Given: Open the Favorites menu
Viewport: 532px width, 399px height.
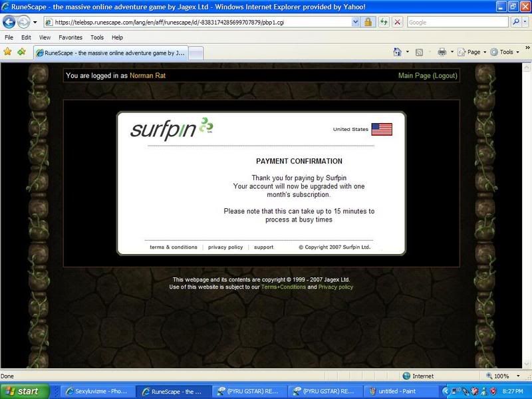Looking at the screenshot, I should click(70, 37).
